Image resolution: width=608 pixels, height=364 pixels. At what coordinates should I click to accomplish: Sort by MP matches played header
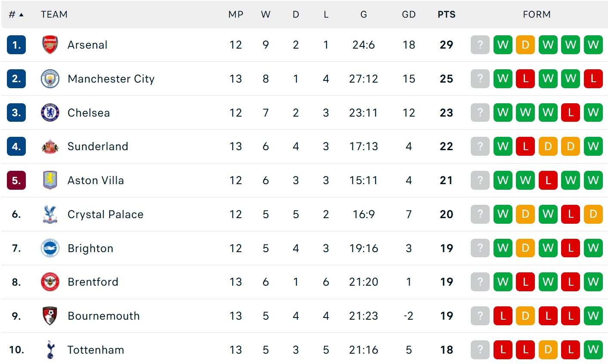235,15
